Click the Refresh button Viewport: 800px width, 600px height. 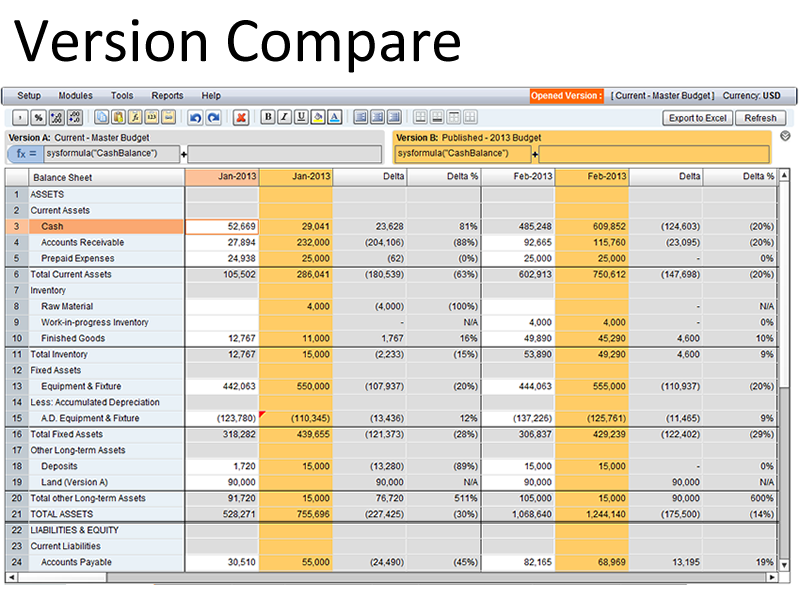759,118
